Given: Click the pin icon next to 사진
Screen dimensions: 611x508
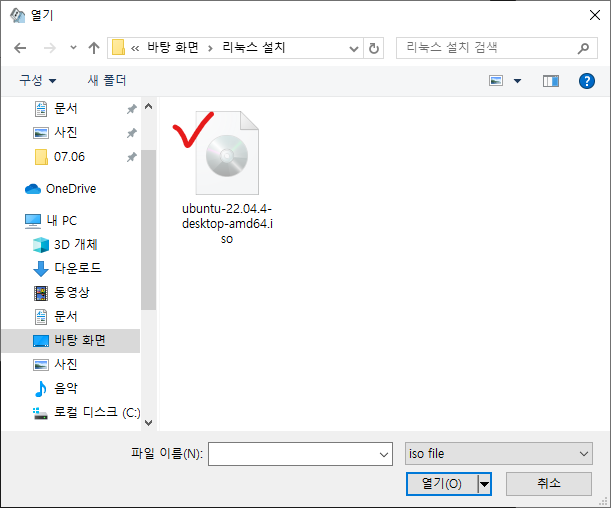Looking at the screenshot, I should 132,133.
